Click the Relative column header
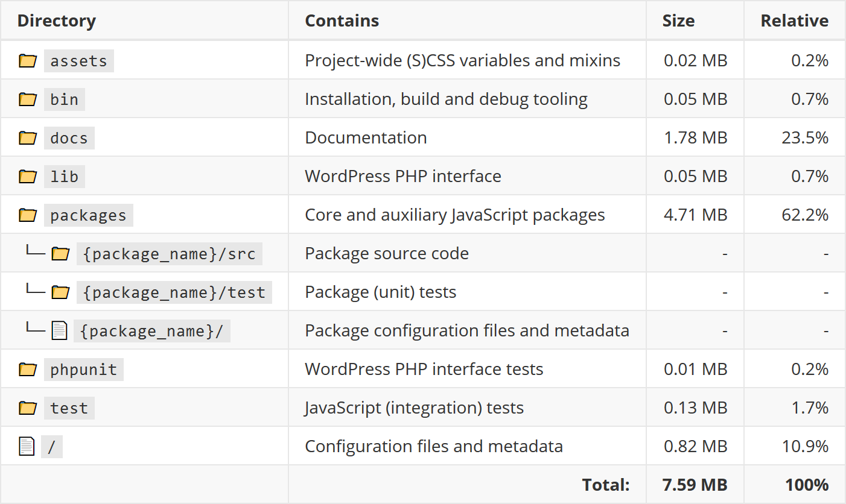Screen dimensions: 846x504 pyautogui.click(x=794, y=20)
